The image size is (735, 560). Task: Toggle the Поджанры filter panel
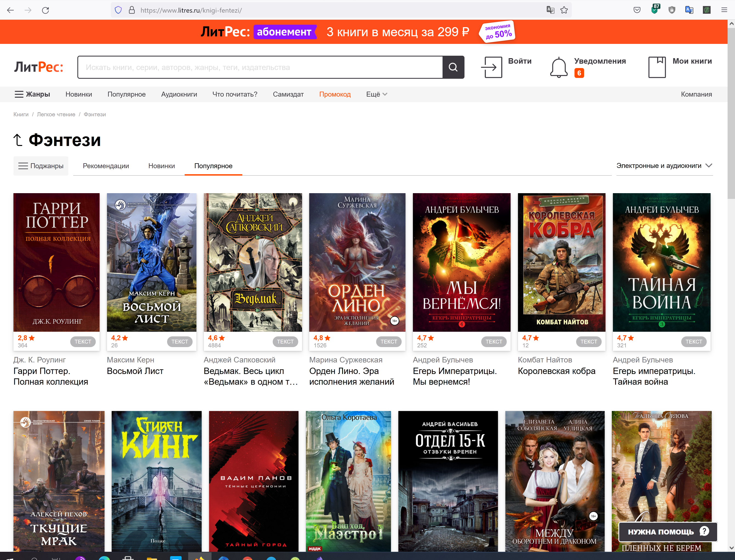pos(41,166)
